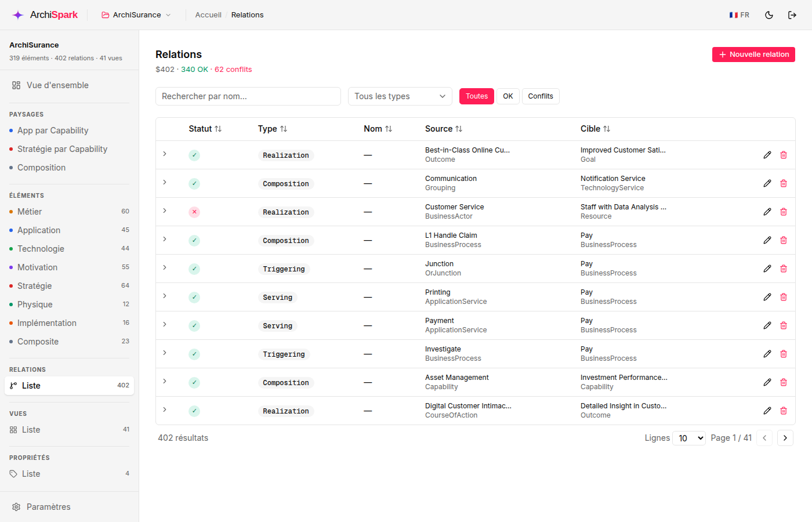Click pencil icon for Asset Management row

pyautogui.click(x=767, y=382)
